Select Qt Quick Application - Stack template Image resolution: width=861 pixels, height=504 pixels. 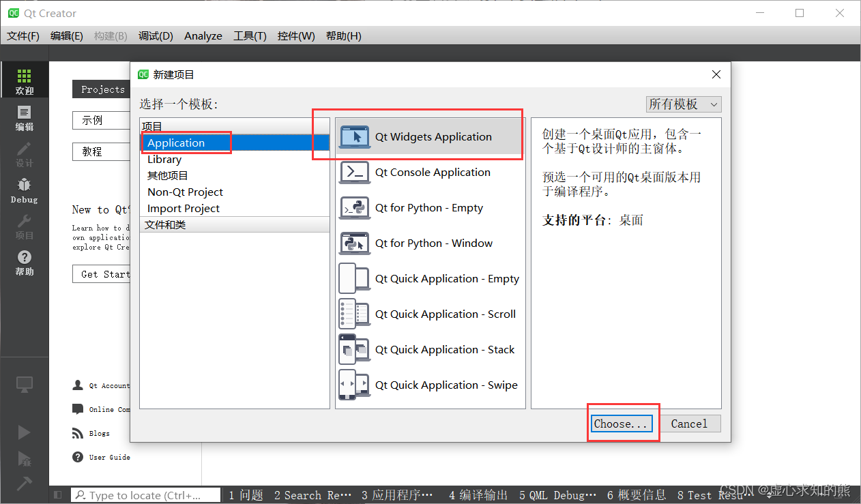coord(430,349)
